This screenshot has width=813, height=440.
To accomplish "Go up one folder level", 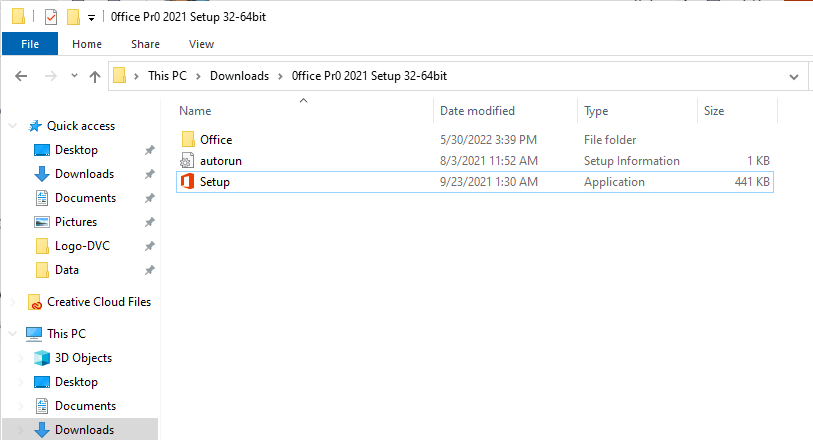I will coord(95,76).
